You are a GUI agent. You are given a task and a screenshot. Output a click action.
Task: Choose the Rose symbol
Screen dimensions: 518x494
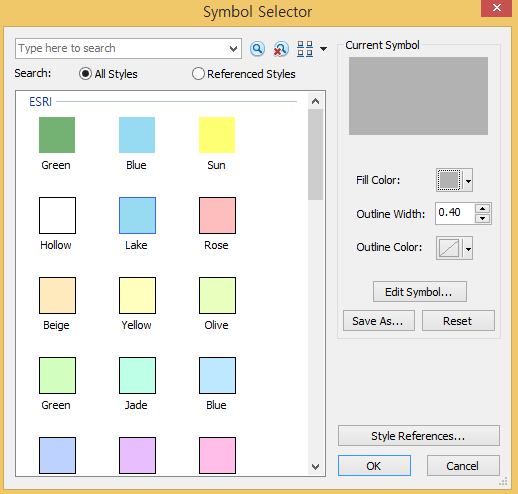point(217,215)
